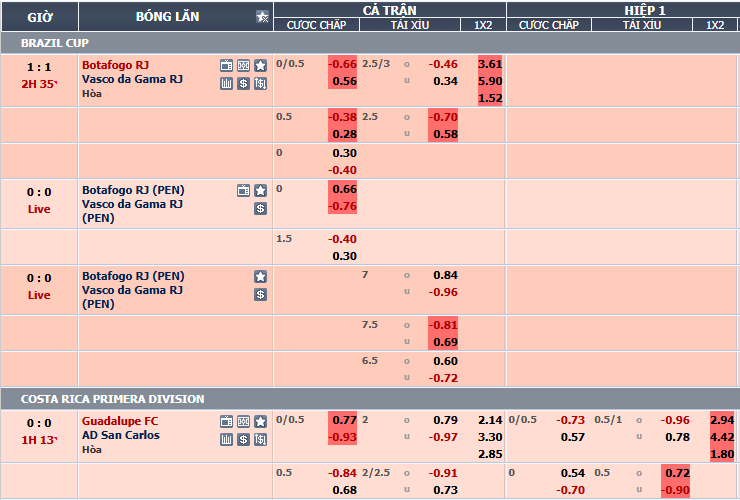Pick over 6.5 penalties odds 0.60
740x500 pixels.
[x=445, y=361]
